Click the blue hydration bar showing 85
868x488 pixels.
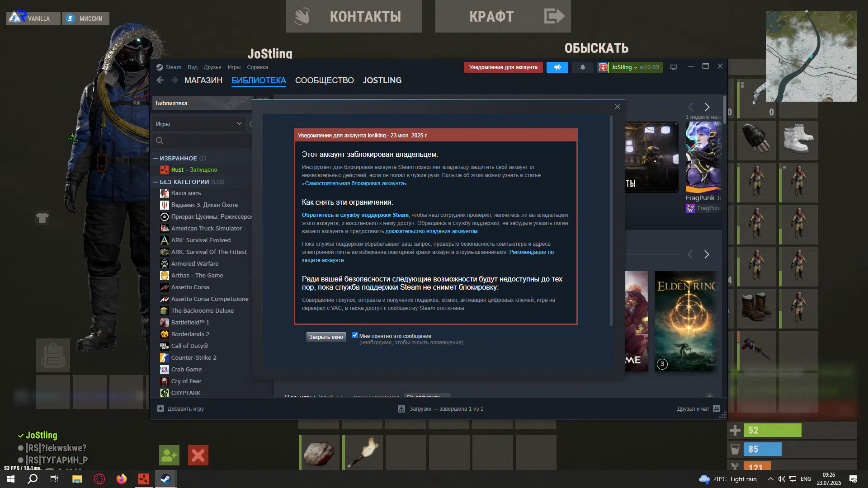pos(763,449)
